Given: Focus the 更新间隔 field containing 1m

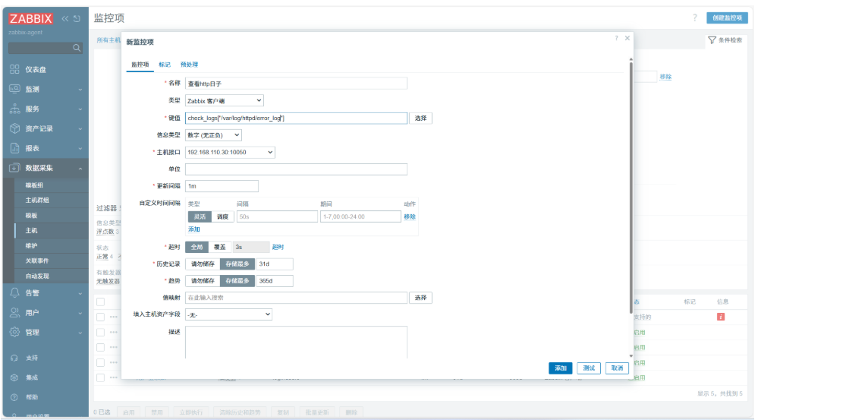Looking at the screenshot, I should [222, 186].
